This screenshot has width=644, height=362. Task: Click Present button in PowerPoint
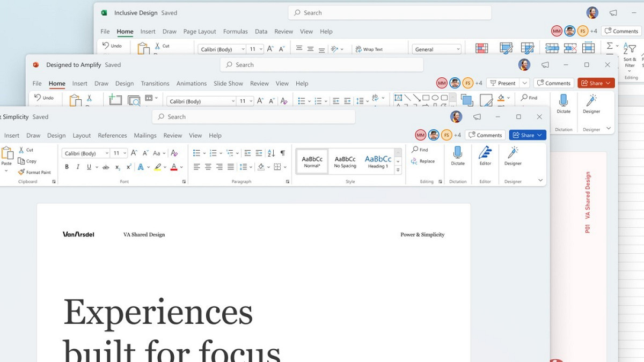pos(503,83)
